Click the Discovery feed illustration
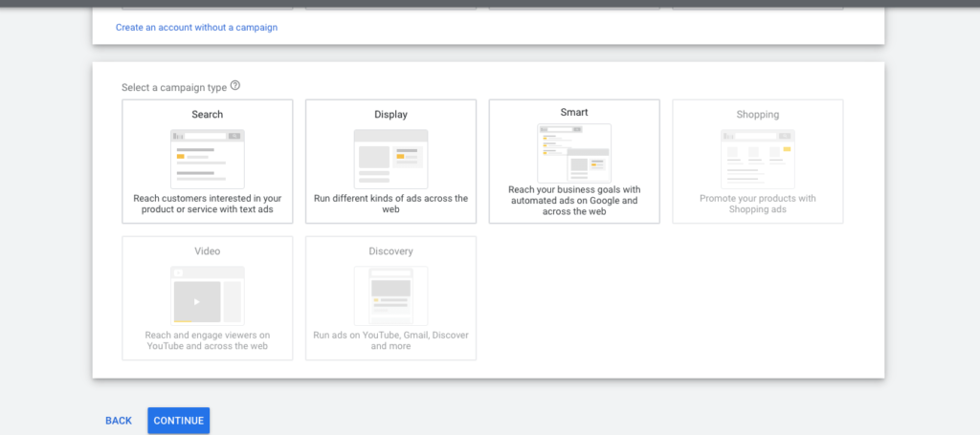This screenshot has height=435, width=980. point(390,295)
